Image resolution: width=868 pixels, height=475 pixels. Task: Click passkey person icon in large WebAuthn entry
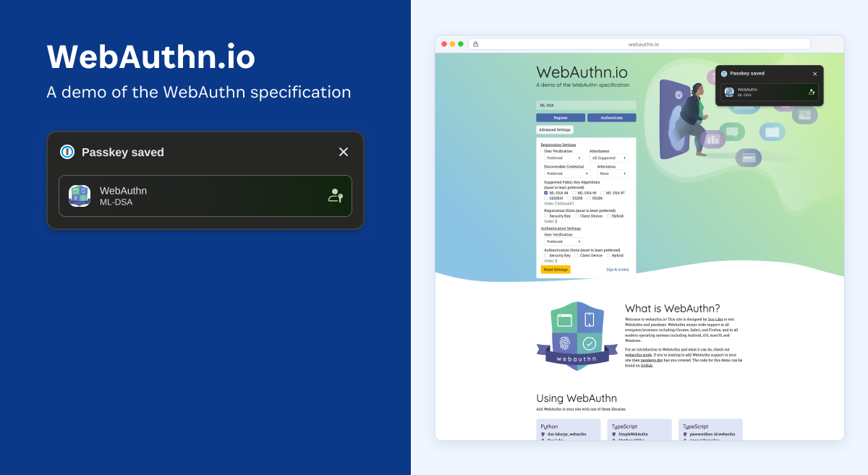335,196
